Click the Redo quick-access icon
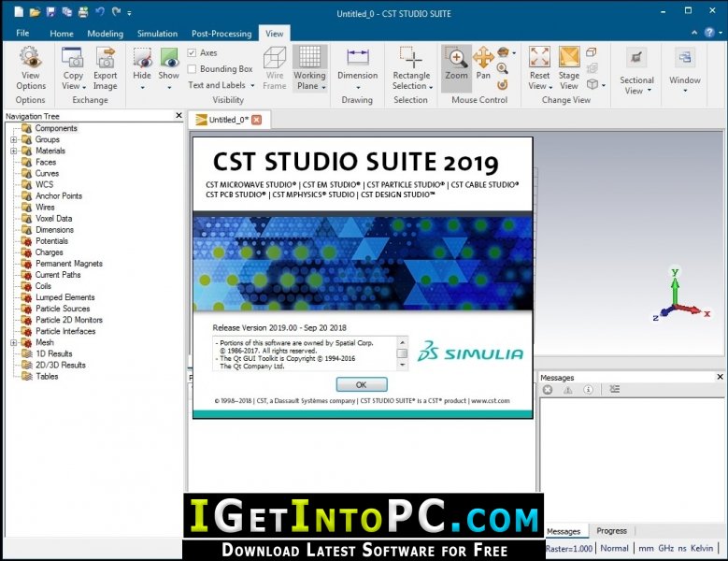Viewport: 728px width, 561px height. point(116,11)
